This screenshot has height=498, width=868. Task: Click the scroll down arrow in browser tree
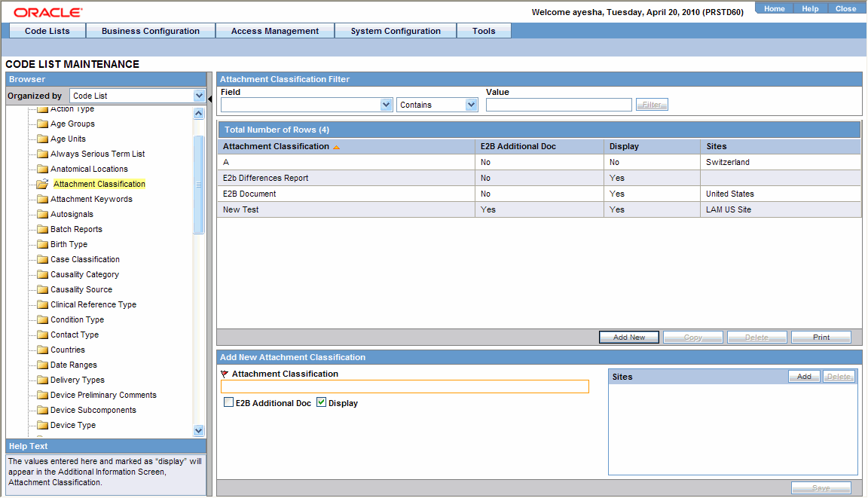[x=199, y=430]
